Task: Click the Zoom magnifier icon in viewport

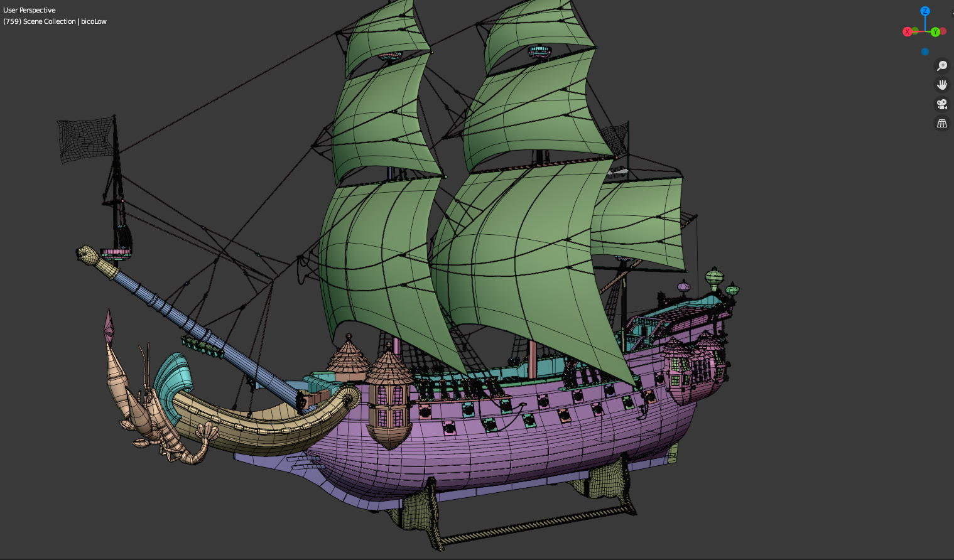Action: 942,66
